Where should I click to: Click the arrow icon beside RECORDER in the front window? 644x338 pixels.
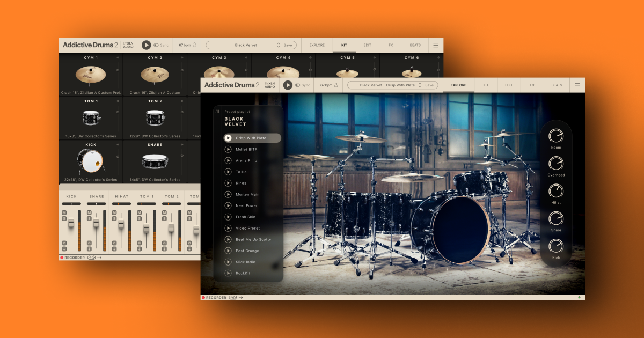click(x=241, y=298)
